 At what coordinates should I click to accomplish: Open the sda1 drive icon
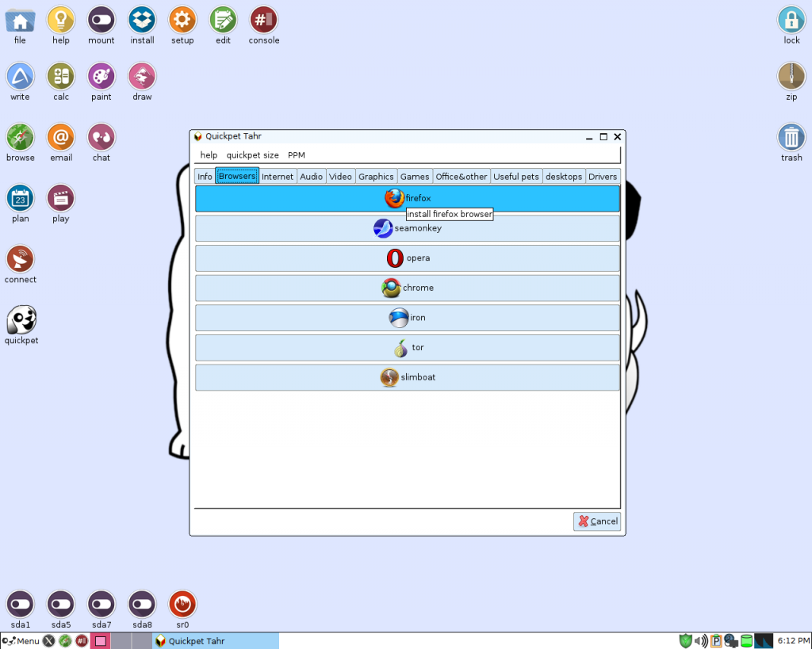[20, 609]
